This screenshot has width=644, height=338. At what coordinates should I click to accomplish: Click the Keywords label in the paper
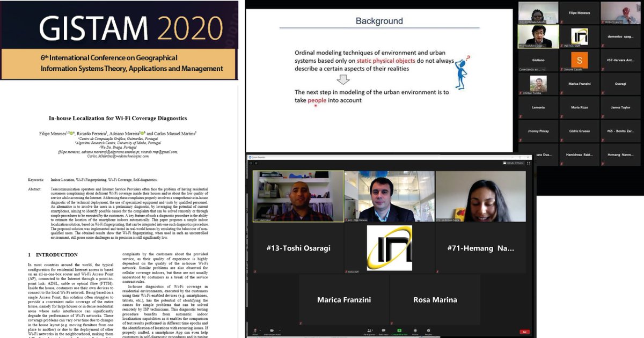pos(36,179)
